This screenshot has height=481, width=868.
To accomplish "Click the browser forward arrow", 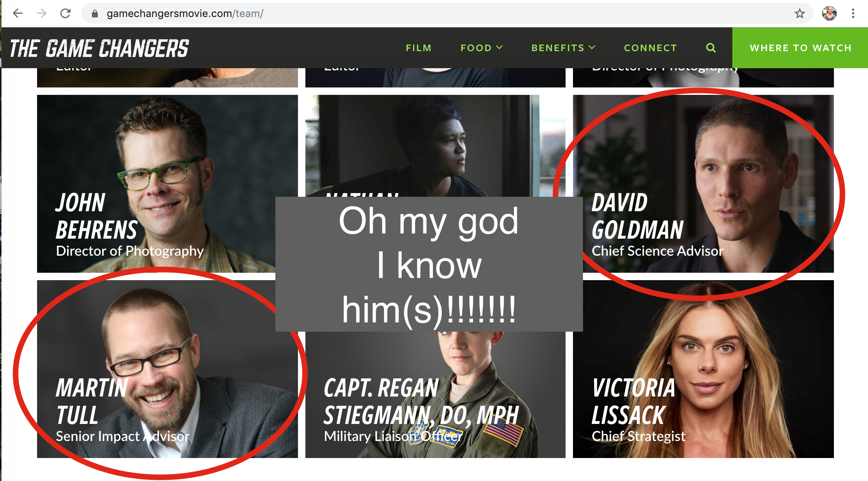I will (42, 14).
